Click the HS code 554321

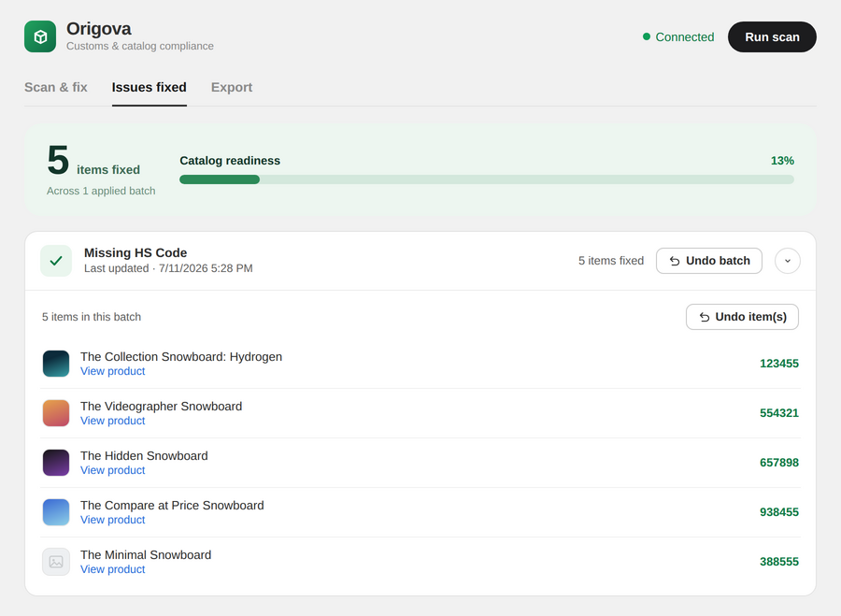pyautogui.click(x=778, y=413)
